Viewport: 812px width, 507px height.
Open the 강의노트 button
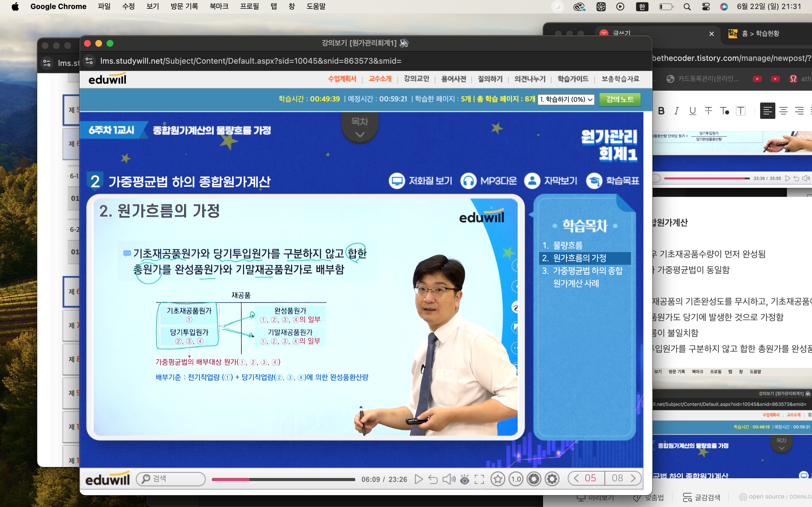point(620,99)
